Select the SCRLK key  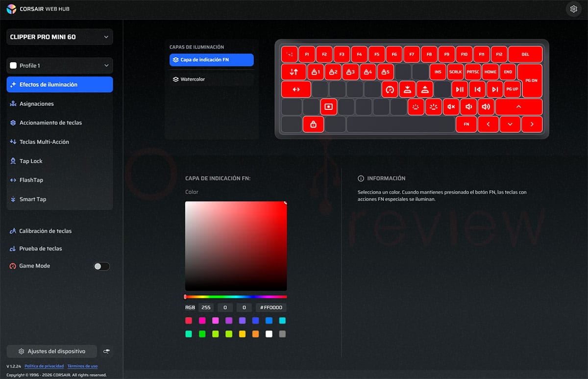[455, 72]
